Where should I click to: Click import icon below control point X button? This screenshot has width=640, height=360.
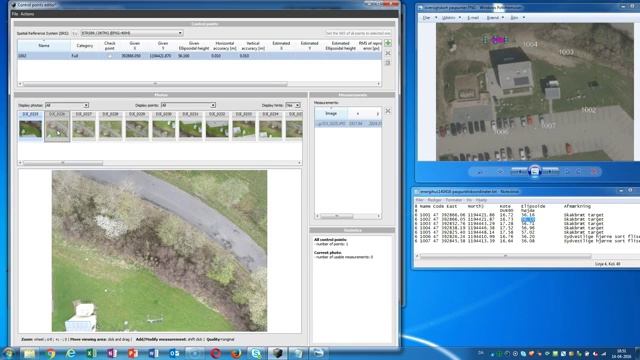(388, 63)
